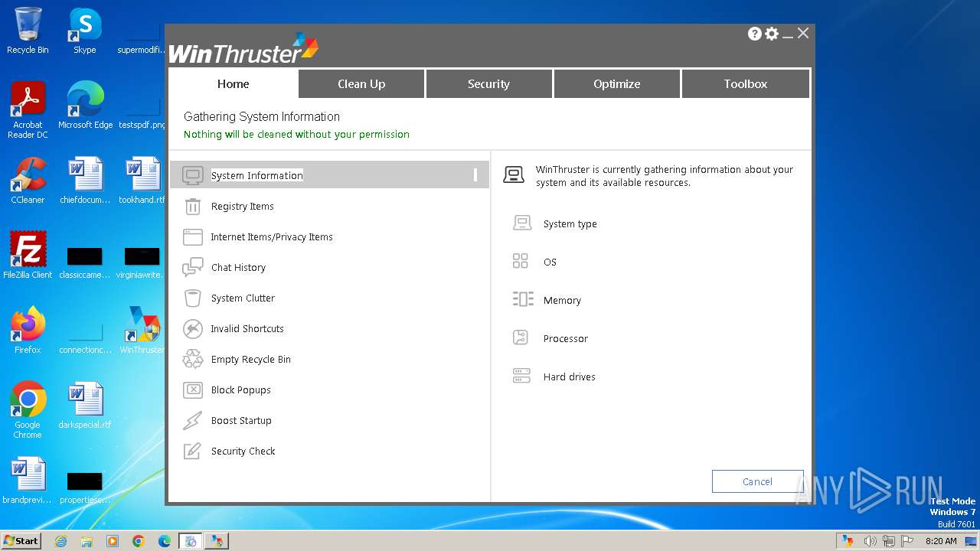Switch to the Toolbox tab
The width and height of the screenshot is (980, 551).
[x=745, y=84]
